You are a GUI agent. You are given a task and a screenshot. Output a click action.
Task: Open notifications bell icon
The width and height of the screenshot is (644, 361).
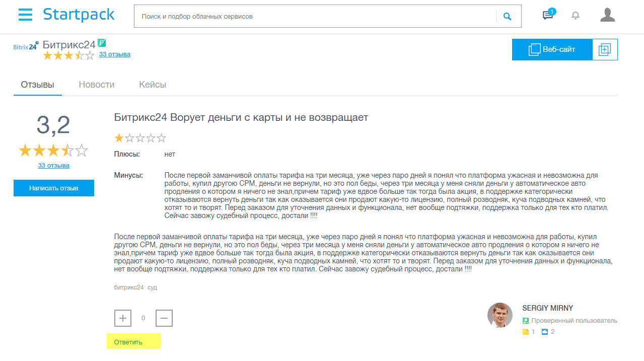576,16
